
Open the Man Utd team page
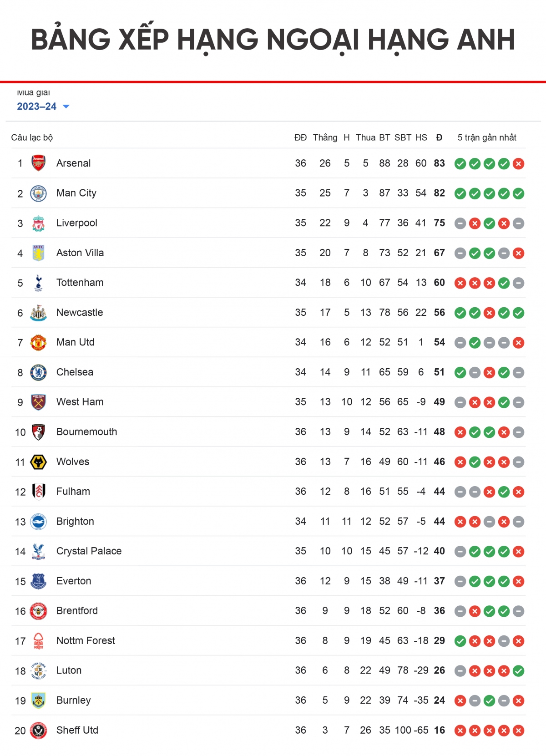coord(75,342)
